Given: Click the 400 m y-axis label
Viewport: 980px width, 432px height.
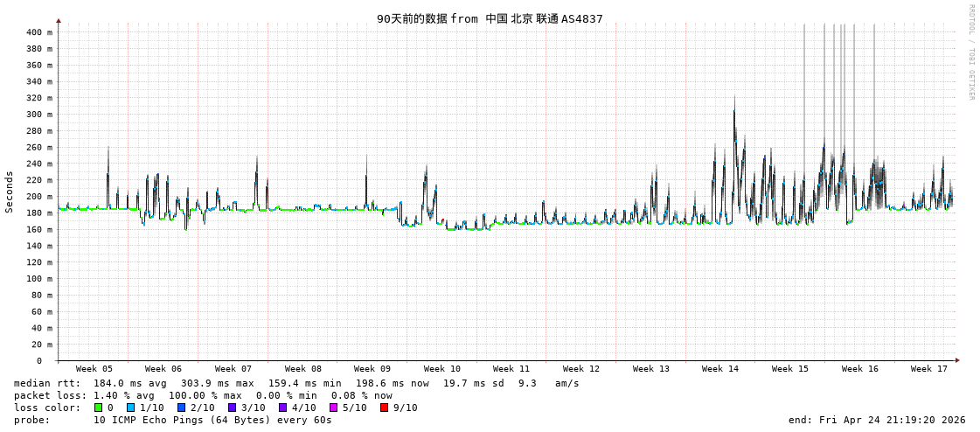Looking at the screenshot, I should [x=38, y=32].
